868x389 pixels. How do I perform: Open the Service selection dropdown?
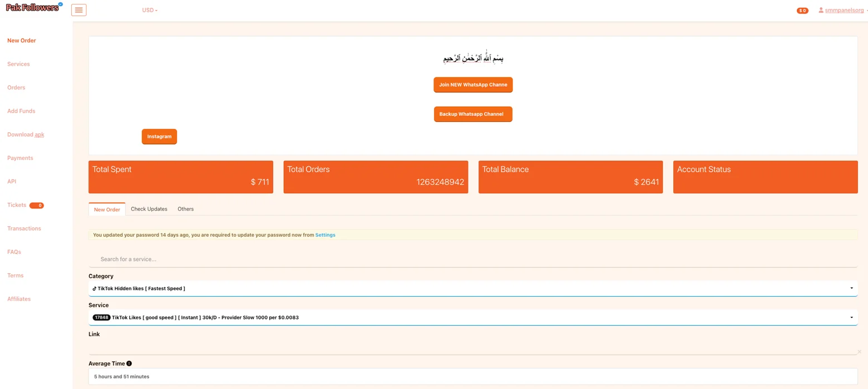coord(851,317)
